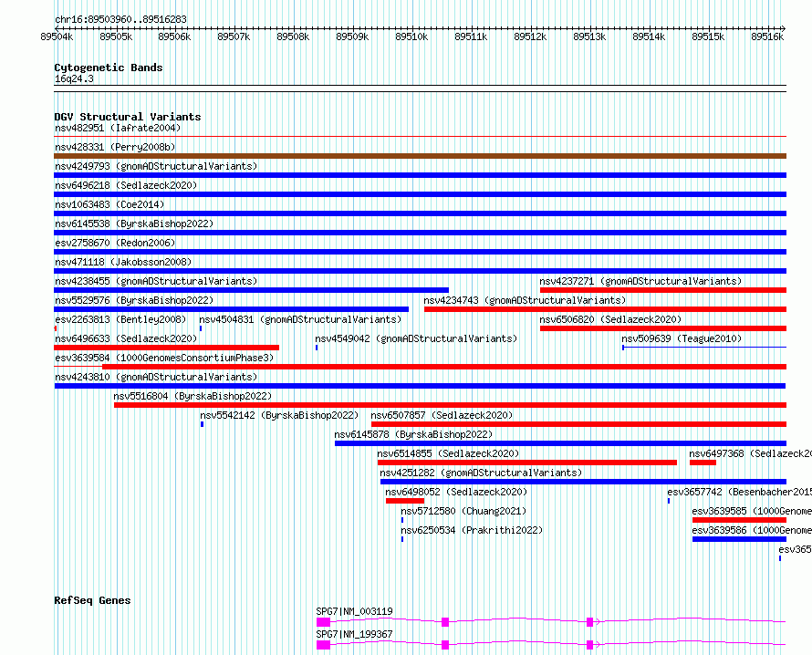Click the chr16:89503960..89516283 coordinates
The width and height of the screenshot is (812, 655).
pyautogui.click(x=120, y=20)
